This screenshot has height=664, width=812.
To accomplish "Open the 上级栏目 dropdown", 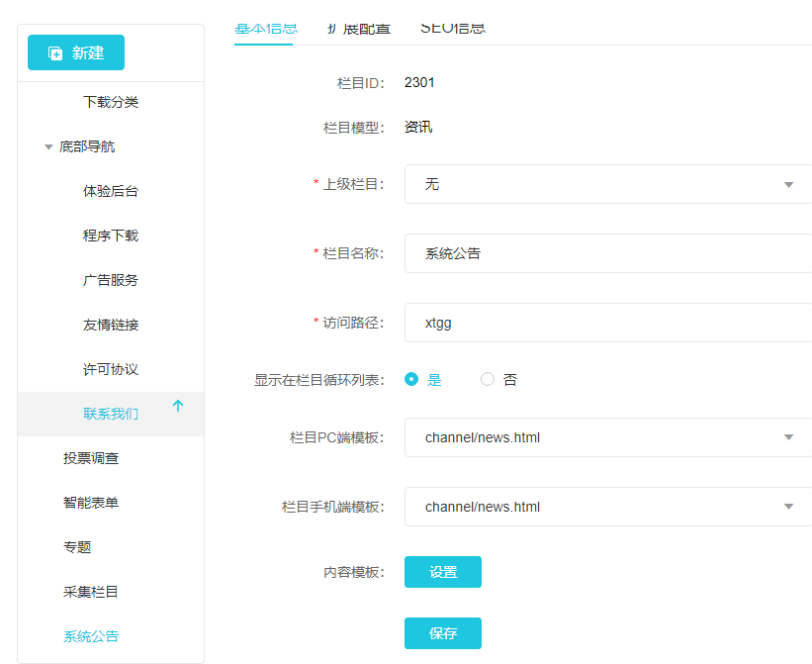I will 607,184.
